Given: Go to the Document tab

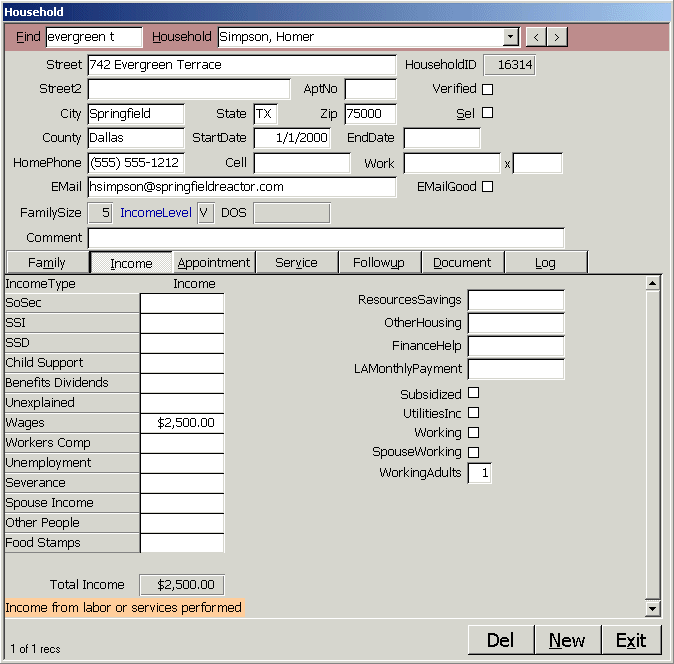Looking at the screenshot, I should 462,263.
